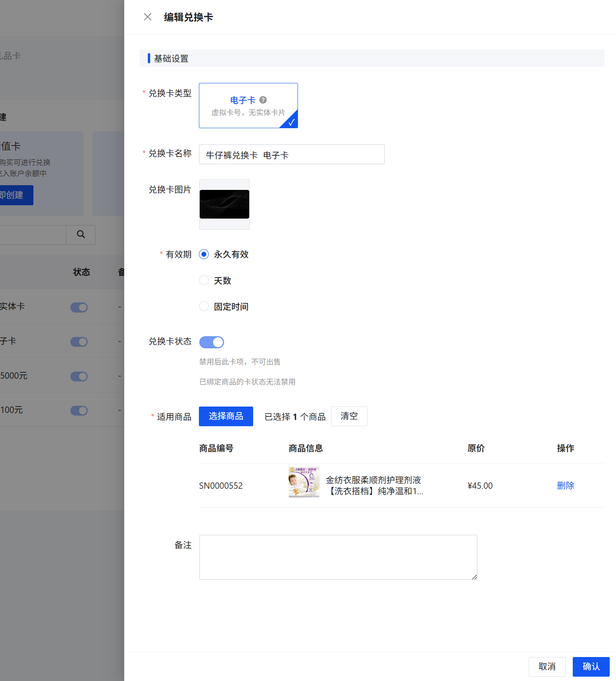Delete the SN0000552 product row
The height and width of the screenshot is (681, 616).
pyautogui.click(x=565, y=486)
